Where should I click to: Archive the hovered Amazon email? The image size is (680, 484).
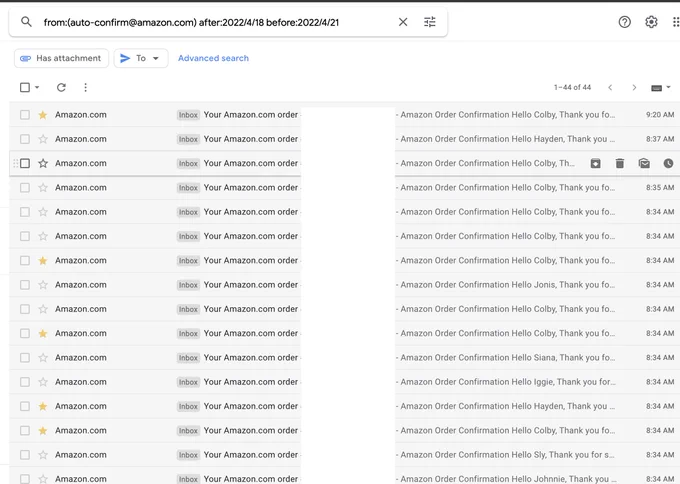pos(595,164)
